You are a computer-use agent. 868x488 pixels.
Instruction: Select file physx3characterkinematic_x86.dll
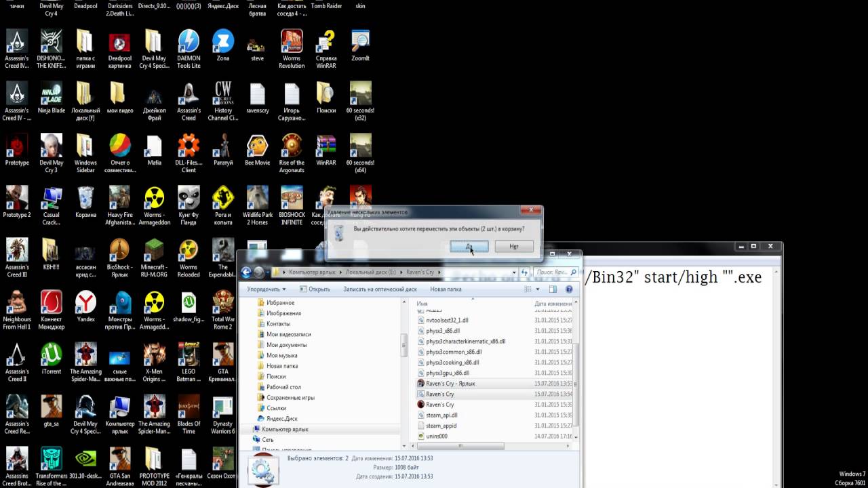pyautogui.click(x=465, y=342)
